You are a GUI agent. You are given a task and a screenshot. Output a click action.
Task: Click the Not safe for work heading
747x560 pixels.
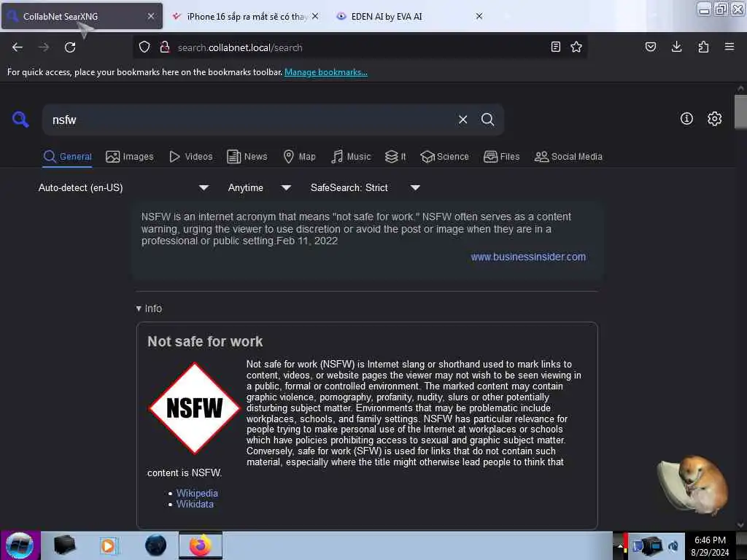205,341
